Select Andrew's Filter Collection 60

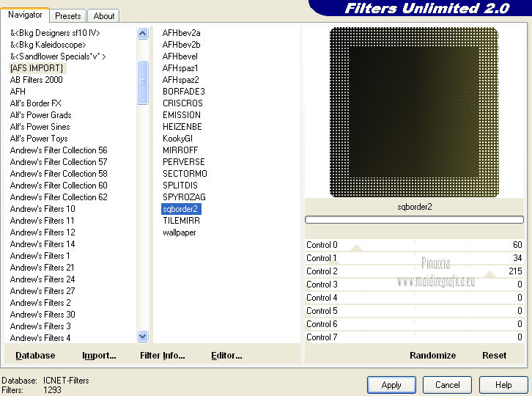[59, 186]
